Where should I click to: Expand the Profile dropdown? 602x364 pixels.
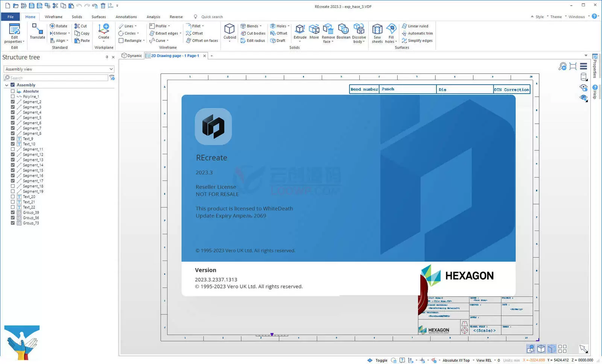coord(169,26)
